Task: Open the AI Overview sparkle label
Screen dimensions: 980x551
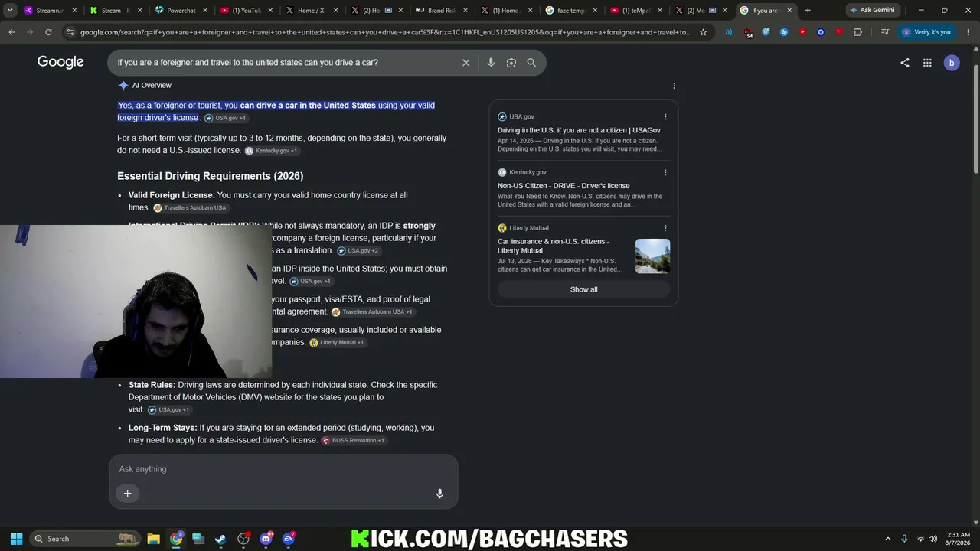Action: click(x=145, y=86)
